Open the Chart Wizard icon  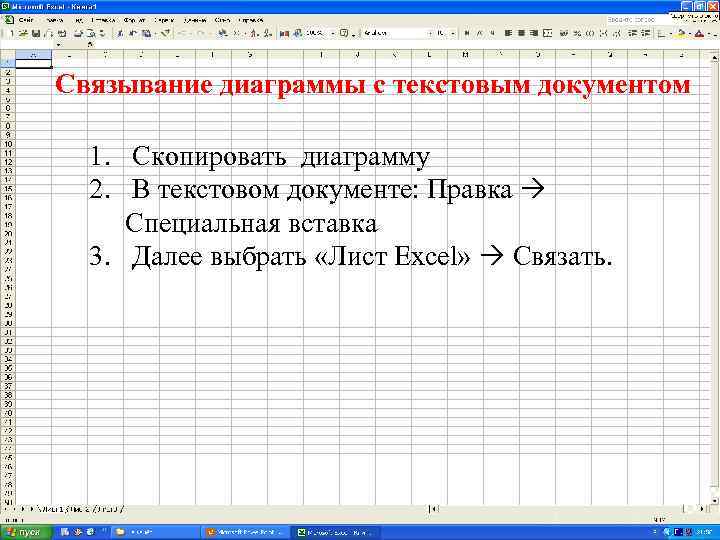[284, 33]
